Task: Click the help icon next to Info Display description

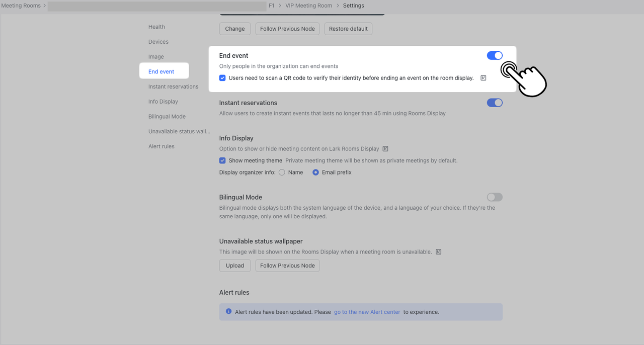Action: coord(385,149)
